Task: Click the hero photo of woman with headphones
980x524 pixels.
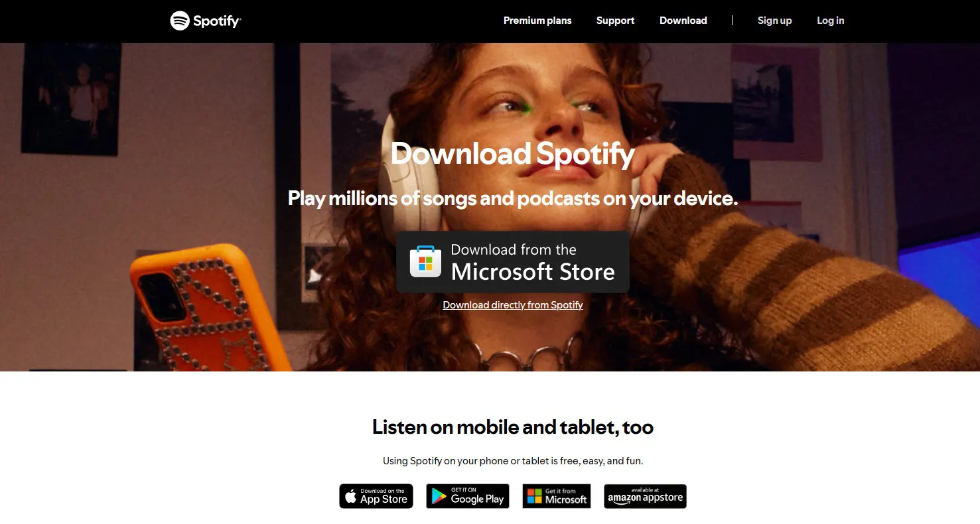Action: click(x=490, y=207)
